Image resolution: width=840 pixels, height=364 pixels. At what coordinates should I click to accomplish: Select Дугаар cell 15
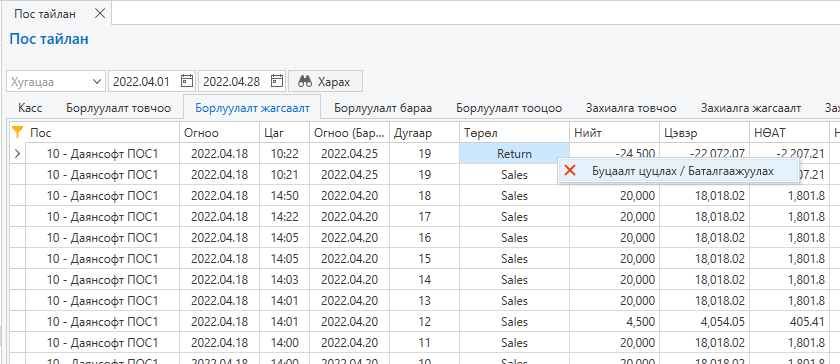tap(424, 258)
